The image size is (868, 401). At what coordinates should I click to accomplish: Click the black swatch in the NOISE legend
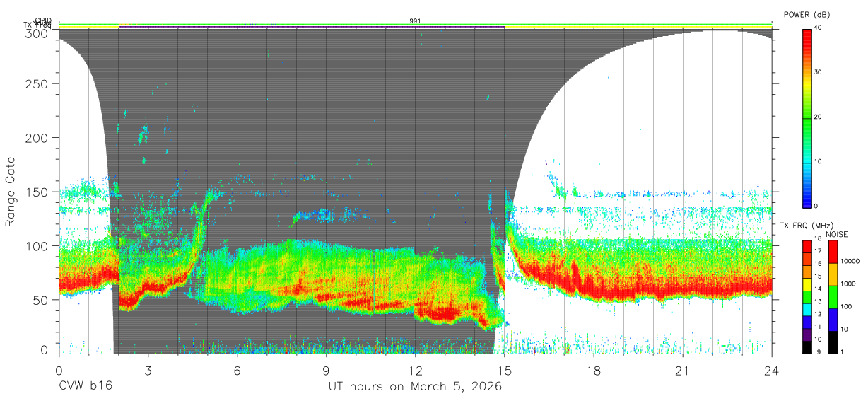pos(832,342)
